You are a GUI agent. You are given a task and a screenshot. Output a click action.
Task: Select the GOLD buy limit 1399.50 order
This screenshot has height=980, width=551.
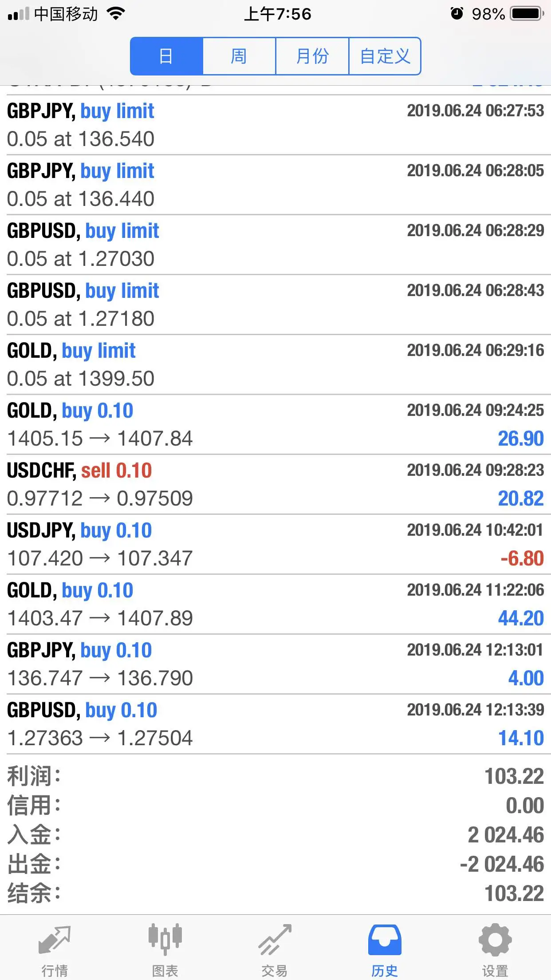click(275, 364)
